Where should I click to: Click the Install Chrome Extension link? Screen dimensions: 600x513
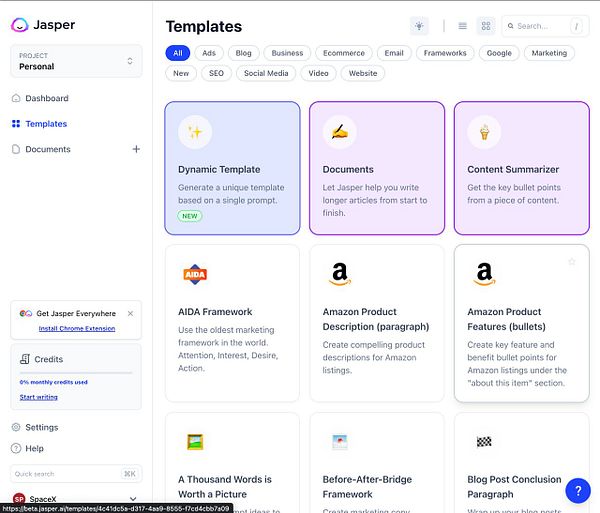coord(77,328)
